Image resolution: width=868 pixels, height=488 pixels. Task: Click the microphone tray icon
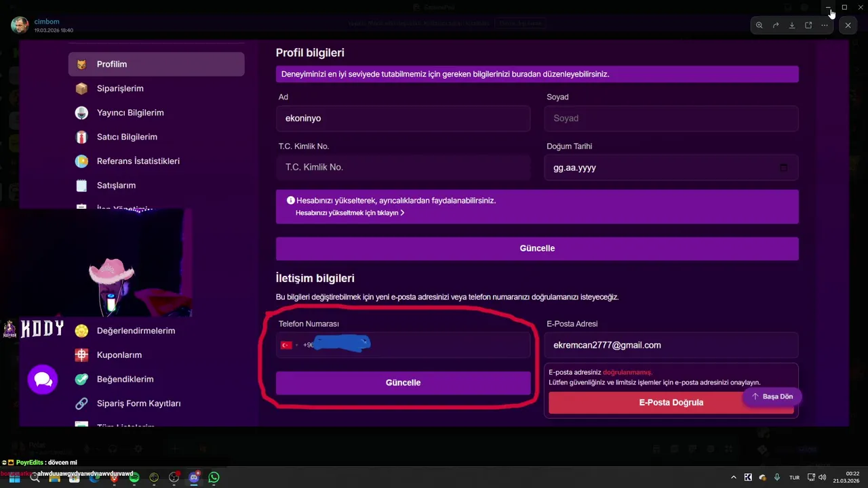(777, 477)
